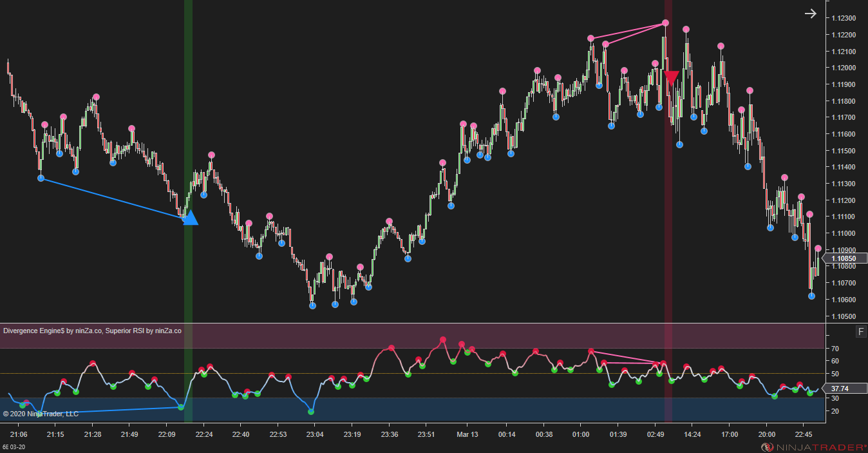Select the blue buy triangle signal arrow
Image resolution: width=868 pixels, height=453 pixels.
point(189,219)
